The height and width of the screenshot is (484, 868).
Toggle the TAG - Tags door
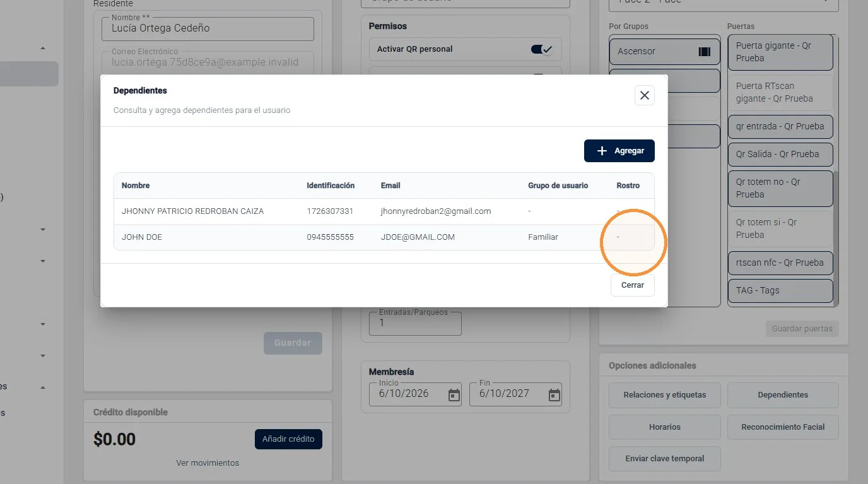(780, 290)
